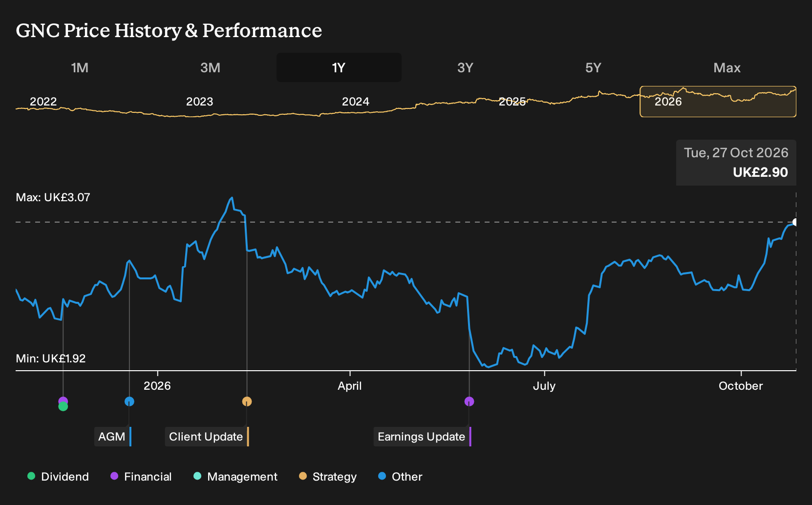Click the Max: UK£3.07 label
812x505 pixels.
click(x=53, y=197)
